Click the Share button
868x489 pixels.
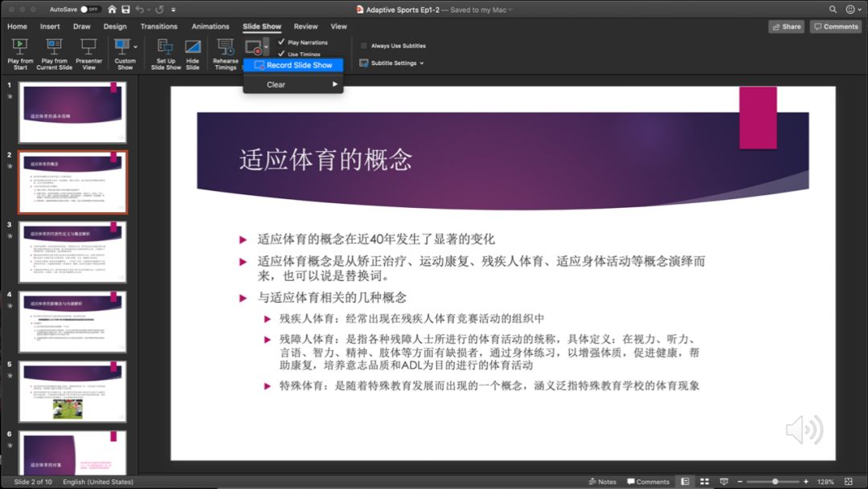tap(786, 26)
